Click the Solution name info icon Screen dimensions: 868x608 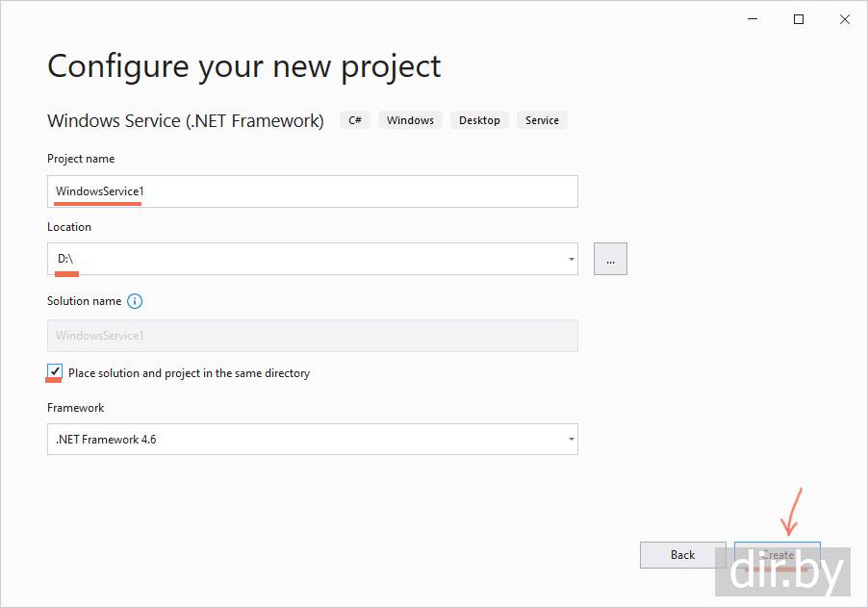pos(135,301)
